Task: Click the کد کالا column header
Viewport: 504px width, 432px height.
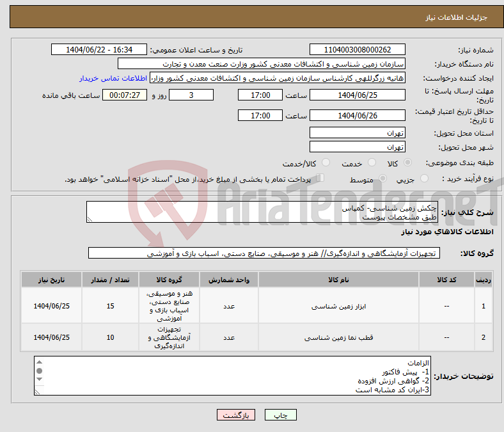Action: (x=446, y=280)
